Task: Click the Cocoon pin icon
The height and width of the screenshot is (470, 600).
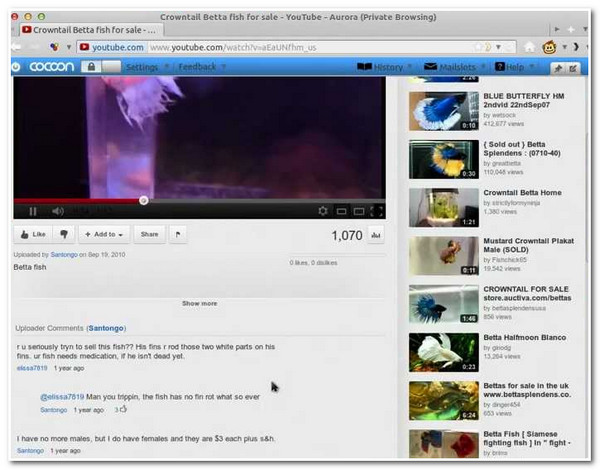Action: click(558, 69)
